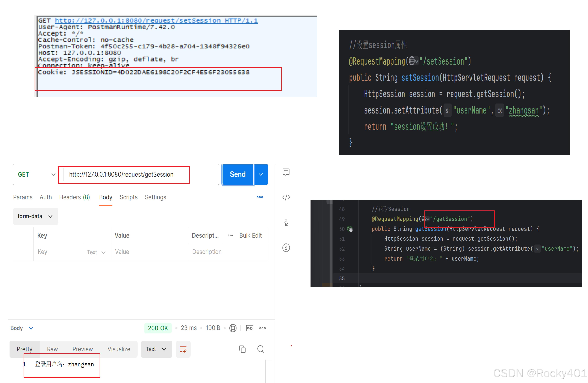The image size is (588, 383).
Task: Open the code snippet icon
Action: (286, 197)
